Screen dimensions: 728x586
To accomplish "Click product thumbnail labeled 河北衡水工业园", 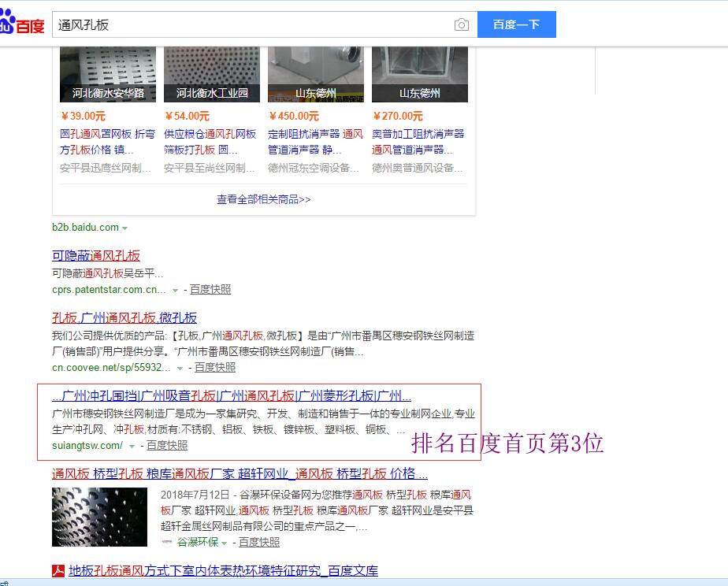I will click(x=212, y=74).
